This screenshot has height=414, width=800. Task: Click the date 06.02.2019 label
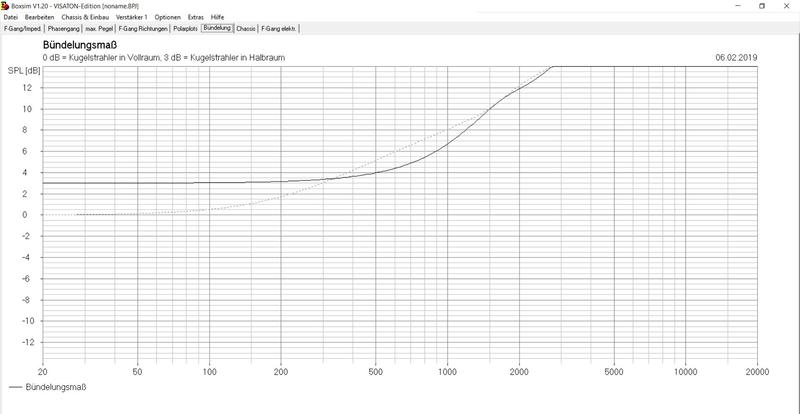736,58
